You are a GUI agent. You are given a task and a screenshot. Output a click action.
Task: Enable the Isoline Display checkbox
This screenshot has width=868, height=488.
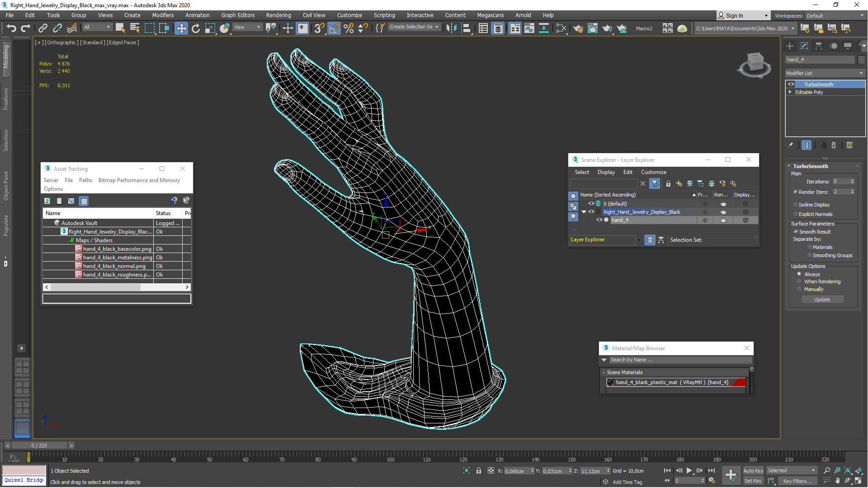(796, 205)
